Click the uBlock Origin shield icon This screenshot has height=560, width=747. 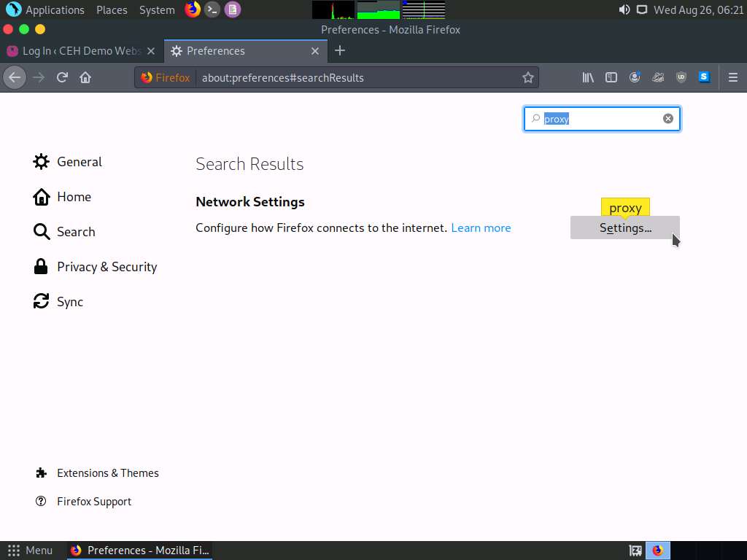click(x=681, y=77)
